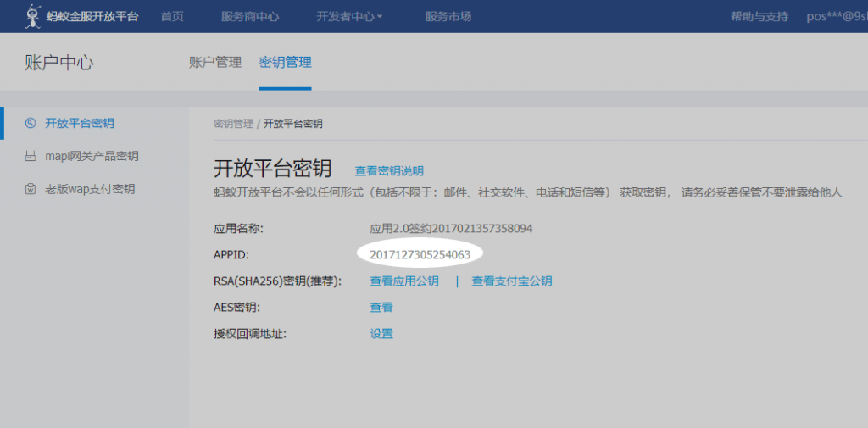
Task: Select mapi网关产品密钥 in the sidebar
Action: coord(92,156)
